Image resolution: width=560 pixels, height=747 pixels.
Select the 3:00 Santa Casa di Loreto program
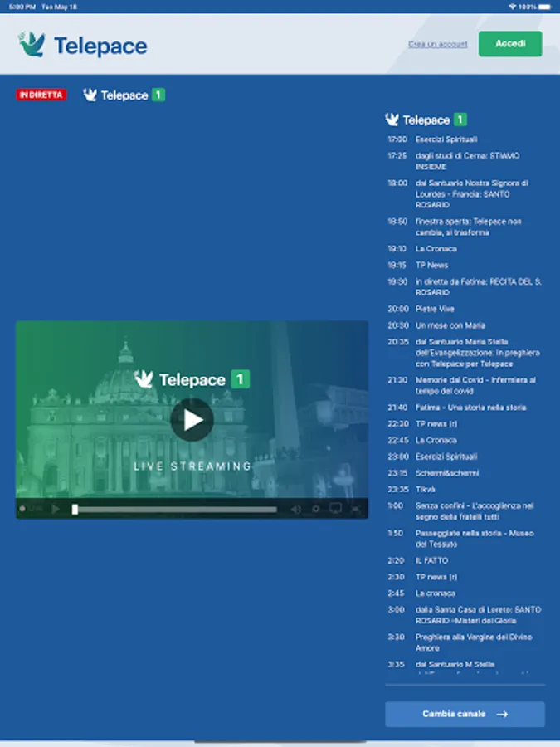(465, 615)
